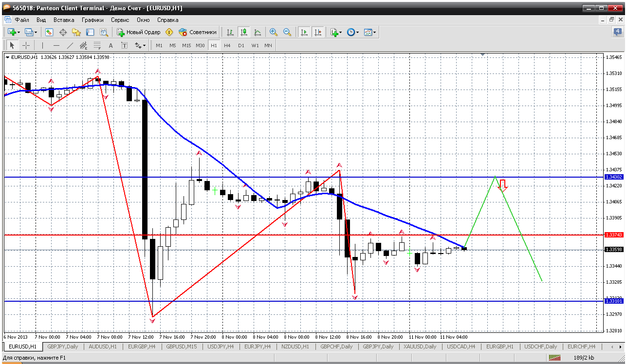Select the text tool marked A
Screen dimensions: 627x364
[111, 45]
